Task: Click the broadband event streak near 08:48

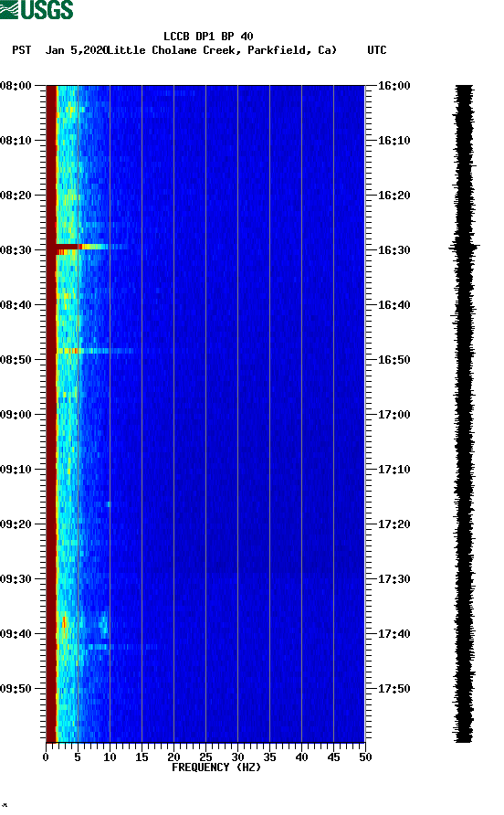Action: pos(96,351)
